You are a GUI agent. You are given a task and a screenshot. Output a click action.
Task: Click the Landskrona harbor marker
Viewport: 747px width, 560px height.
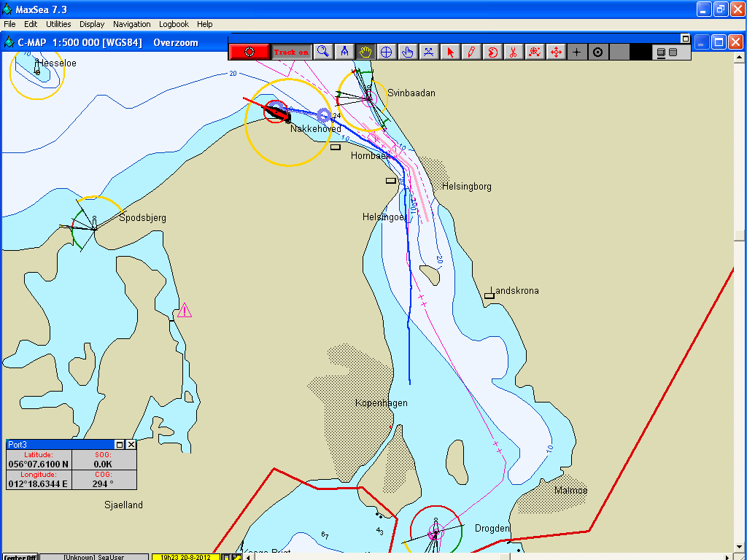tap(489, 296)
